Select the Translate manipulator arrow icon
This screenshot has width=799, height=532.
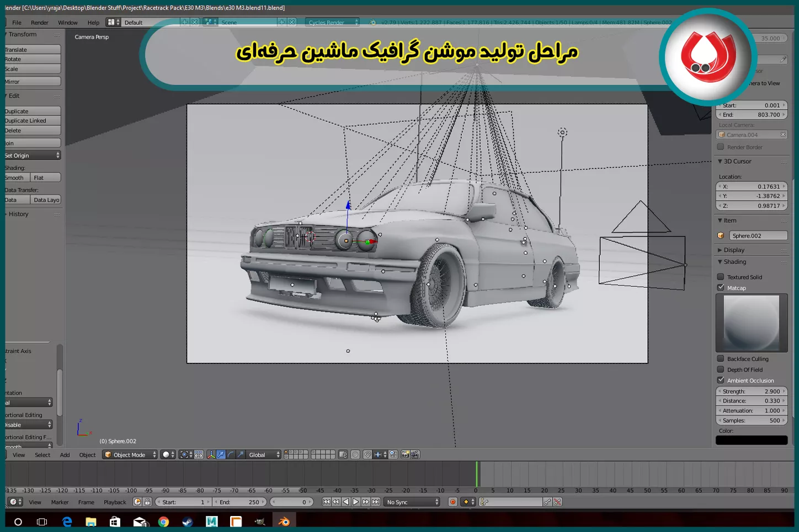point(221,454)
